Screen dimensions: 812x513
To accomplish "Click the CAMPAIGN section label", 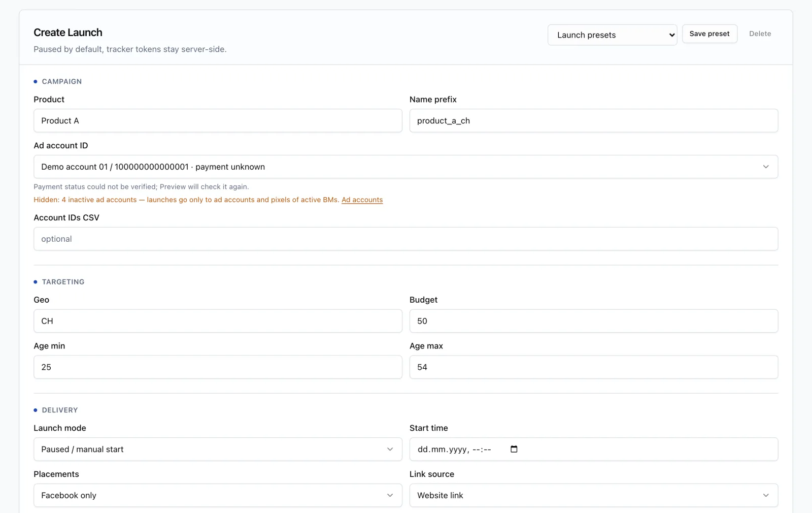I will [62, 82].
